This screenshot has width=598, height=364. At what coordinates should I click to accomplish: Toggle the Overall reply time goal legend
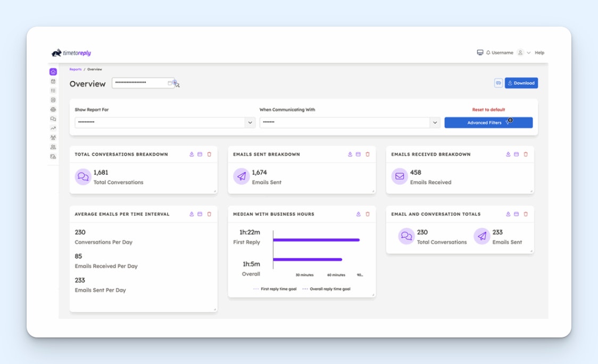point(327,289)
